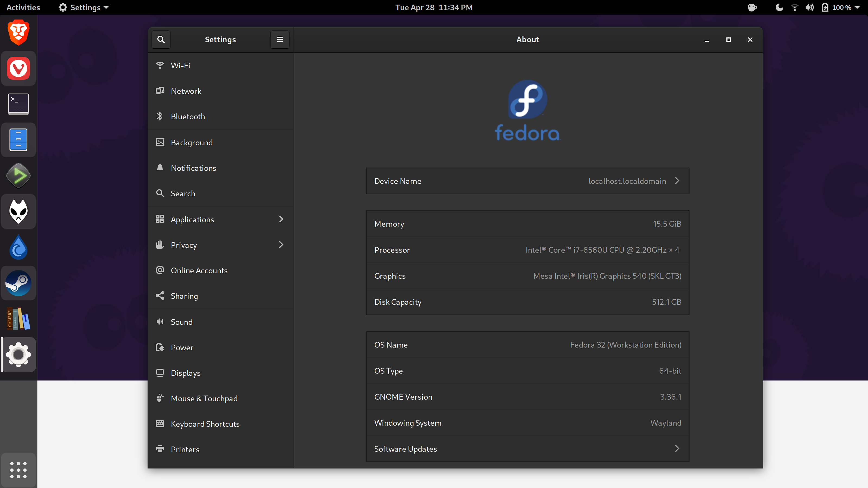The width and height of the screenshot is (868, 488).
Task: Open Calibre from the dock
Action: click(x=18, y=319)
